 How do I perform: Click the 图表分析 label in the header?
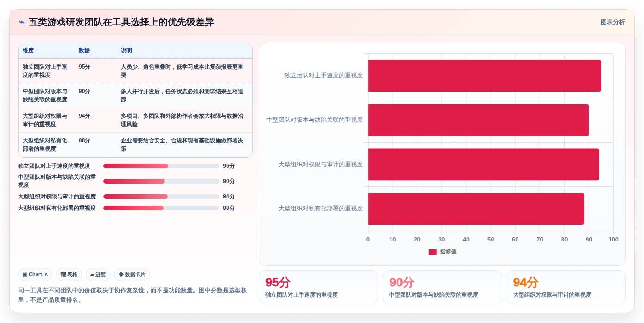click(612, 22)
